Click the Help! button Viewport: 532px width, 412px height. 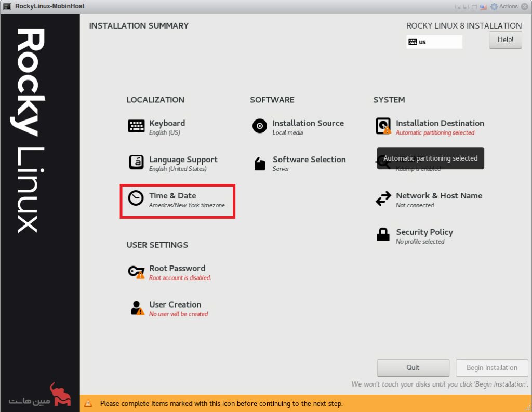click(505, 39)
